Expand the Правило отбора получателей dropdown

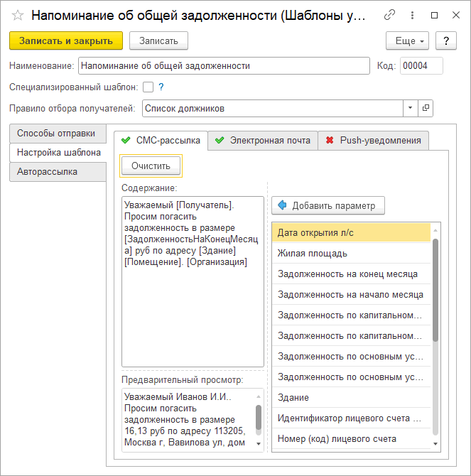click(x=411, y=108)
